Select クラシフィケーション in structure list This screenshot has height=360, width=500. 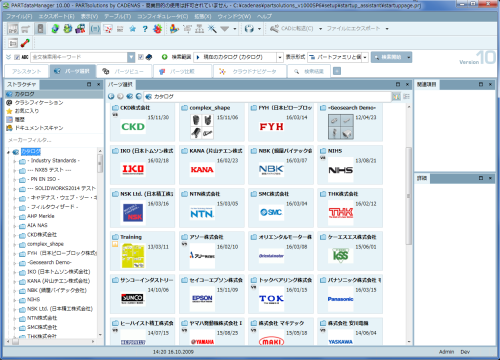click(39, 103)
